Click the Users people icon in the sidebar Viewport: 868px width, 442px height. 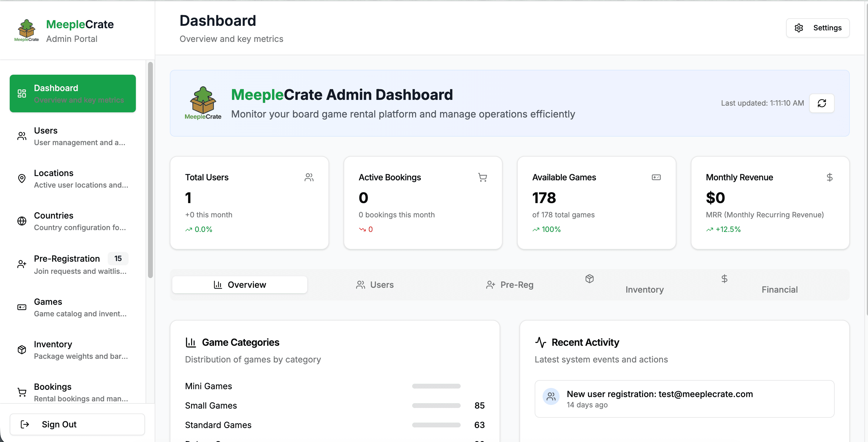(x=22, y=136)
